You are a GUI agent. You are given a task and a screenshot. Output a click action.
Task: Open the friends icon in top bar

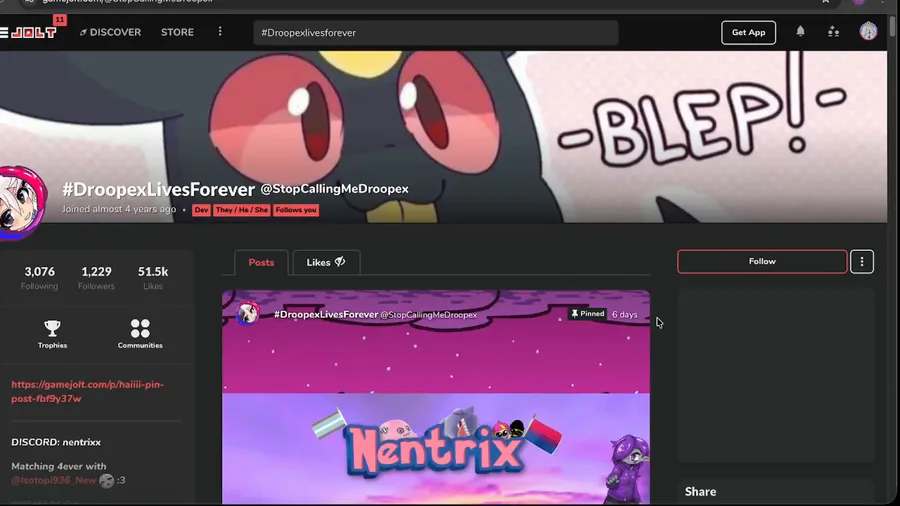pyautogui.click(x=833, y=32)
